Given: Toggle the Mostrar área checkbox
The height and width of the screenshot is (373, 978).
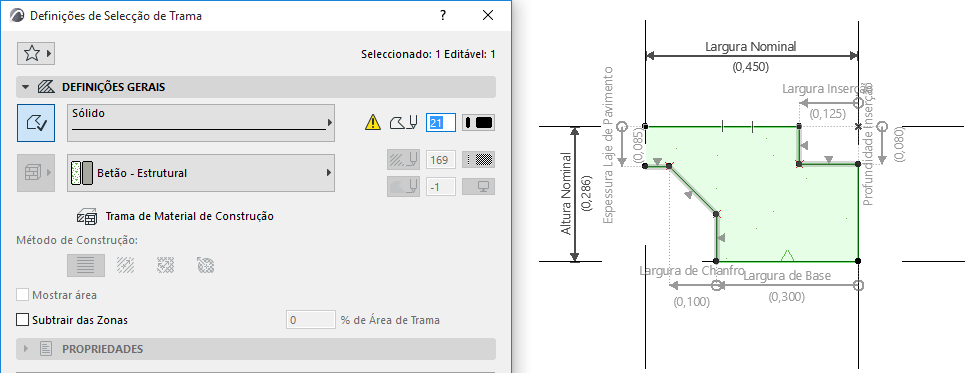Looking at the screenshot, I should click(x=22, y=295).
